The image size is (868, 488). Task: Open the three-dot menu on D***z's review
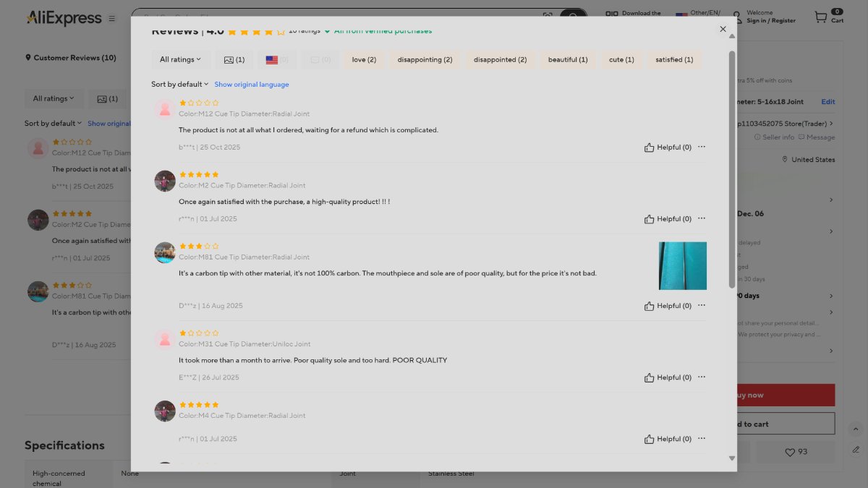pyautogui.click(x=701, y=305)
